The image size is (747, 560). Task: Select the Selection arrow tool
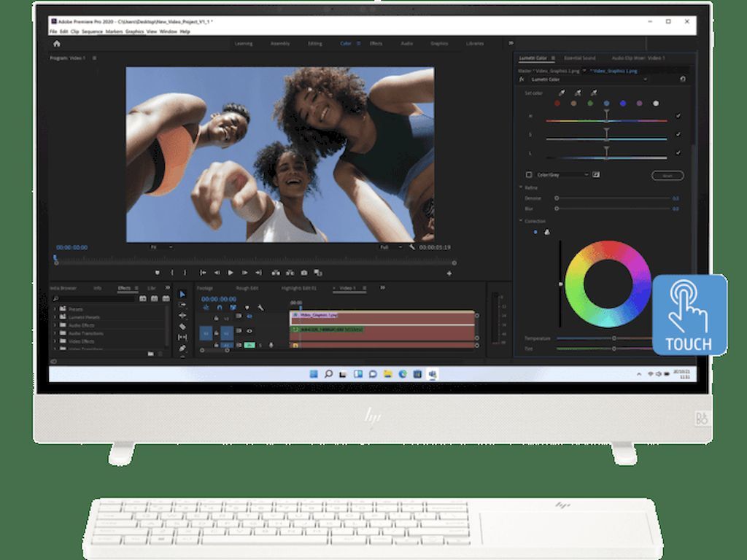[182, 295]
